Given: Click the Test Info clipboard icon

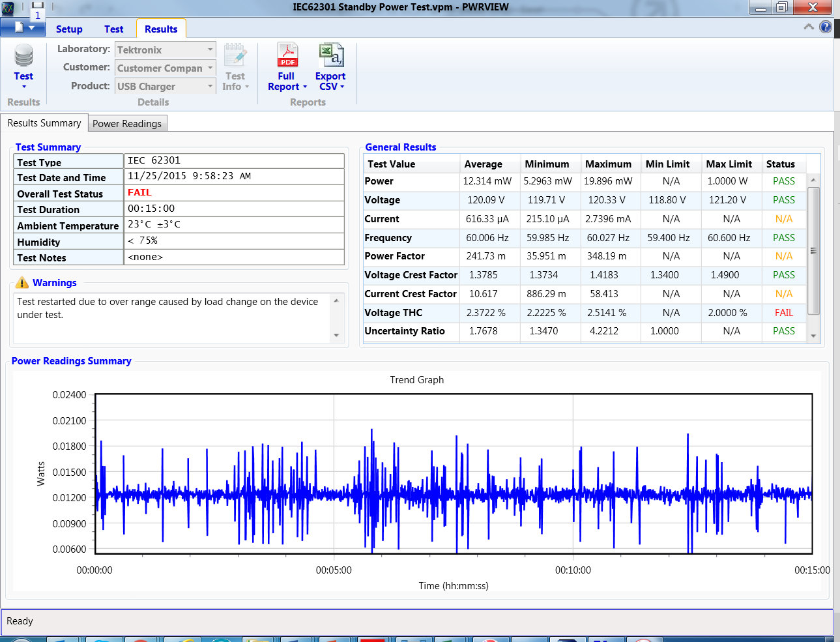Looking at the screenshot, I should [x=235, y=55].
